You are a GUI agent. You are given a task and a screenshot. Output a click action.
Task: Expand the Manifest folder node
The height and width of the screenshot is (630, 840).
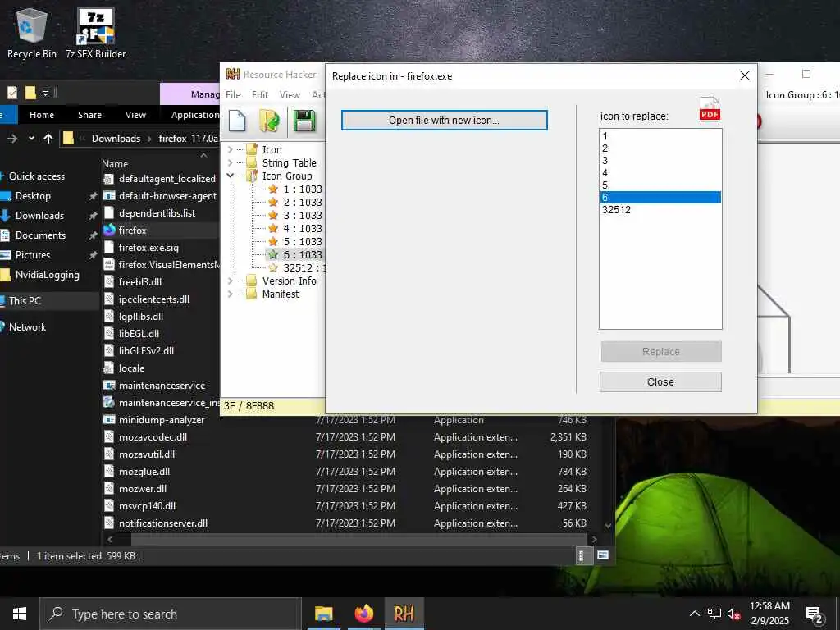pos(231,294)
